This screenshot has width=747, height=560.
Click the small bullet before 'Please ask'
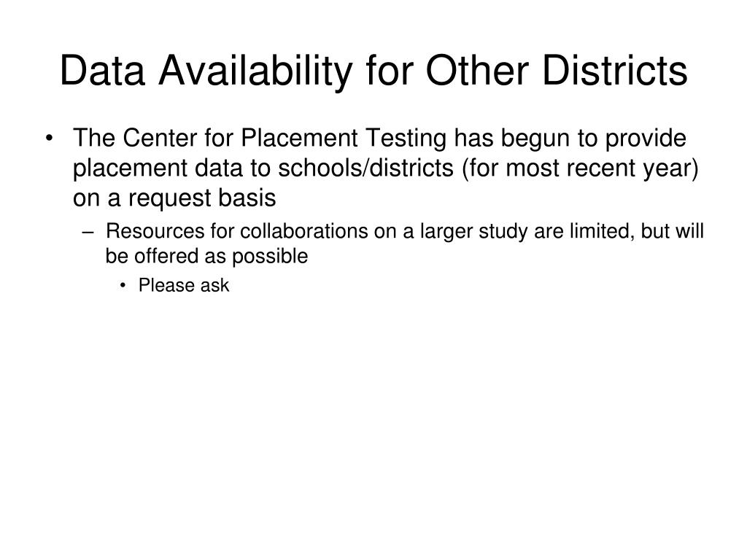tap(123, 286)
